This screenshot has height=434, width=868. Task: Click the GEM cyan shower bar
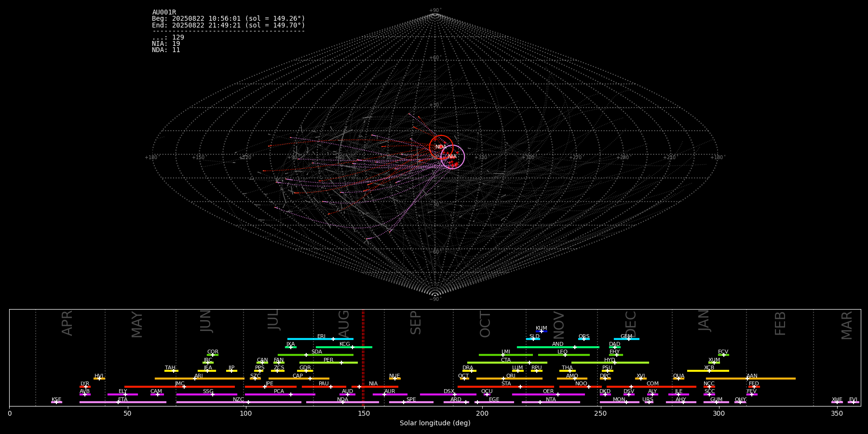tap(626, 339)
